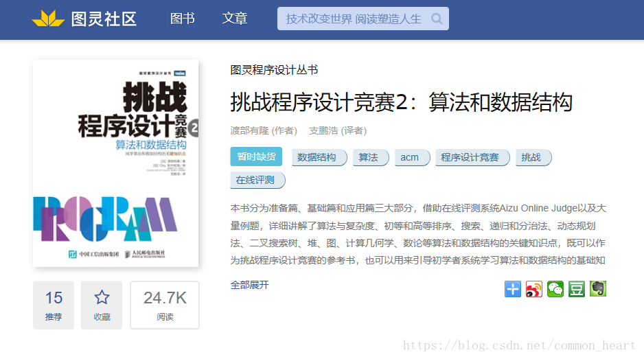Select the 在线评测 tag
Viewport: 644px width, 359px height.
click(257, 180)
